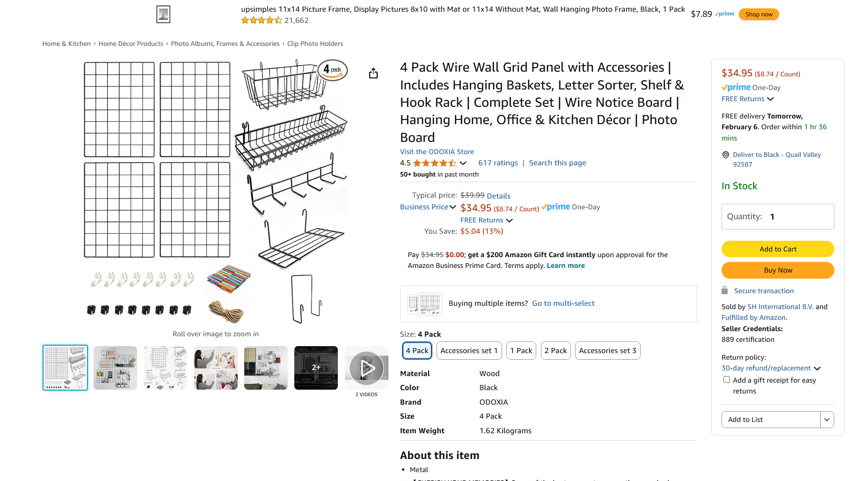Screen dimensions: 868x481
Task: Click the Add to Cart button
Action: coord(778,249)
